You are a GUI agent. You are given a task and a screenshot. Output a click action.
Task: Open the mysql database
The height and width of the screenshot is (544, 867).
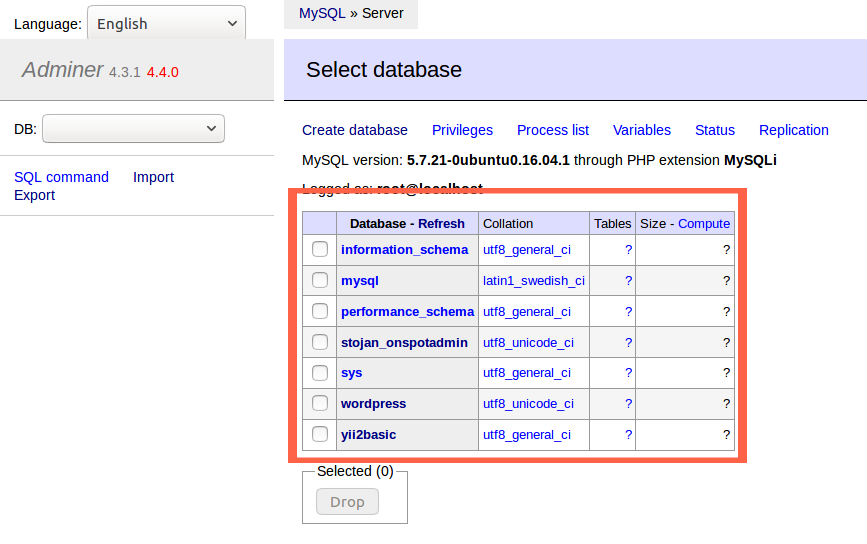tap(360, 280)
